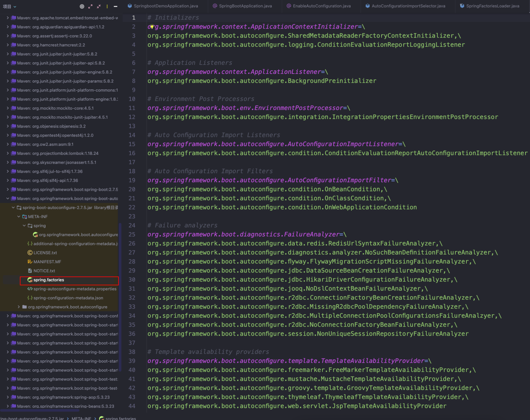Collapse the spring-boot-autoconfigure-2.7.5.jar node
The width and height of the screenshot is (530, 420).
[13, 208]
